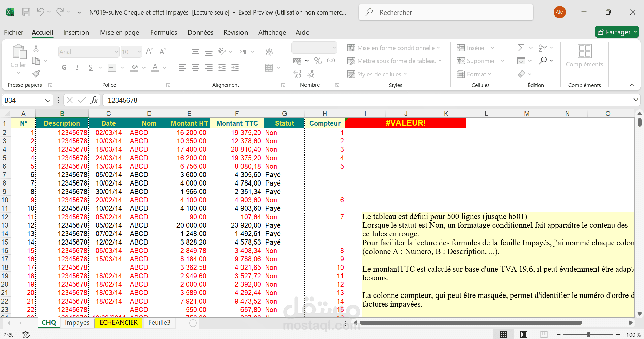This screenshot has height=339, width=644.
Task: Click the Copy icon in Presse-papiers
Action: (x=36, y=61)
